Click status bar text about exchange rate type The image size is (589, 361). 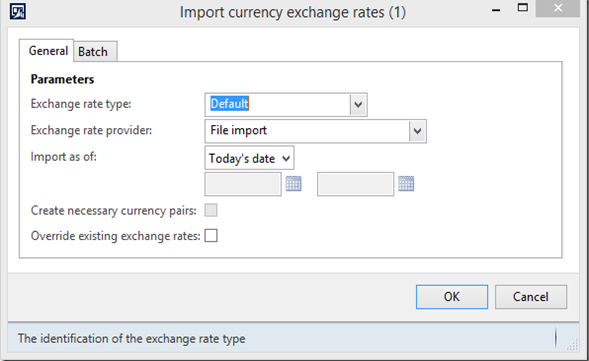click(x=131, y=339)
